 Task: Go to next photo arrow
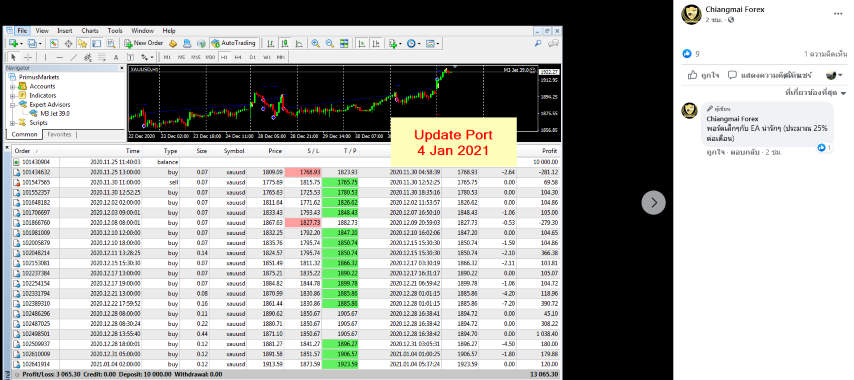tap(654, 203)
